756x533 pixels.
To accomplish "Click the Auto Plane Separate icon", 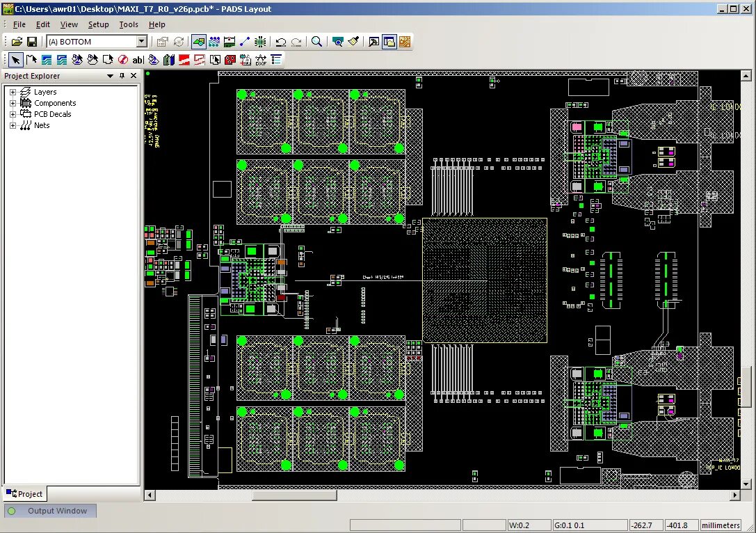I will pos(215,60).
